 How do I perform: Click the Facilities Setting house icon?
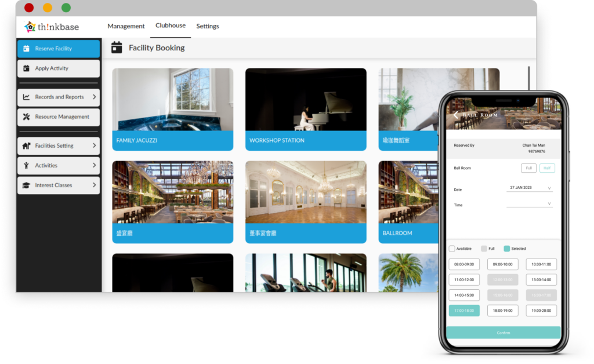[x=26, y=146]
